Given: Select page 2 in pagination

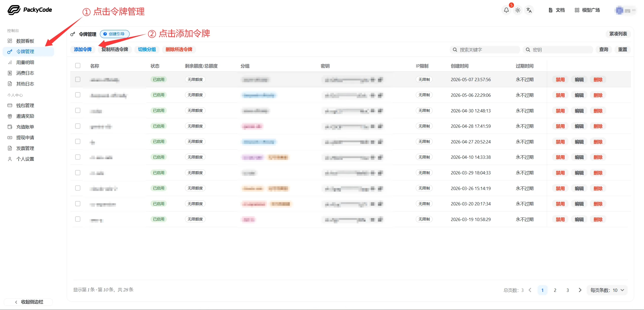Looking at the screenshot, I should click(555, 290).
